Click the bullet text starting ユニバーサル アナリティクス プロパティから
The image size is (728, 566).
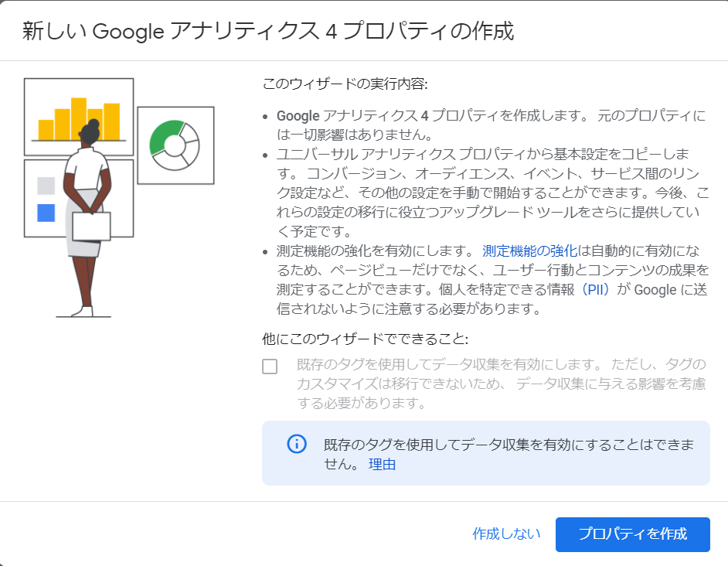click(x=492, y=193)
